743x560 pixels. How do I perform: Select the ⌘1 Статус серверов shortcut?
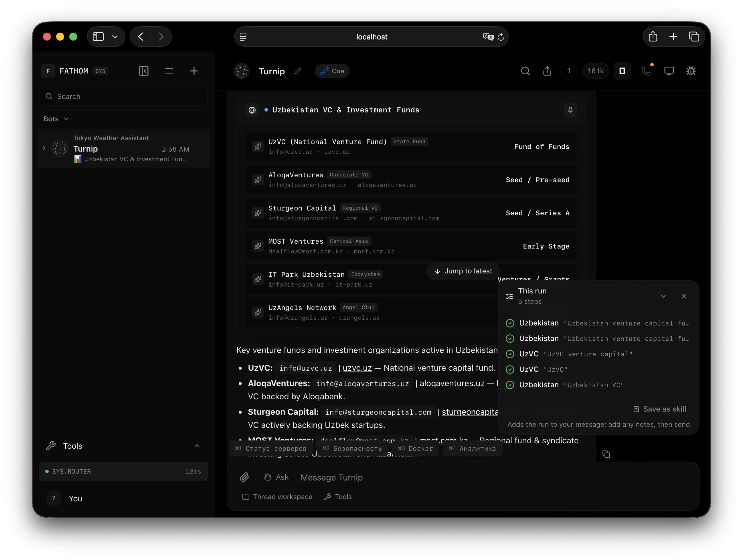coord(271,448)
